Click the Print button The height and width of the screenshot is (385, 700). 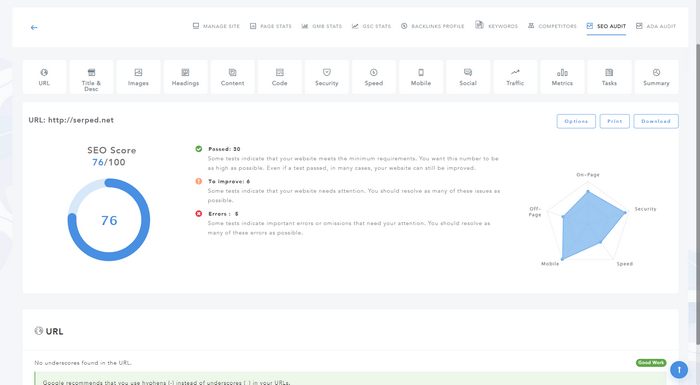pyautogui.click(x=615, y=121)
